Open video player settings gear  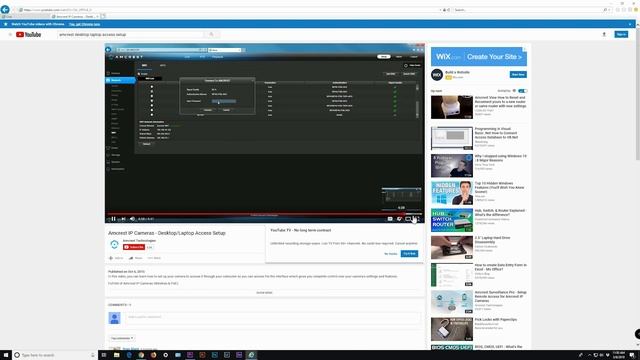399,219
